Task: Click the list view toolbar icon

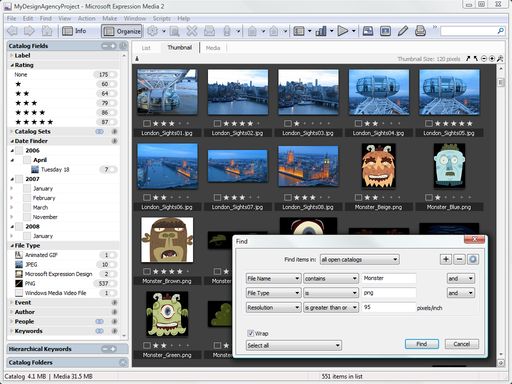Action: [299, 31]
